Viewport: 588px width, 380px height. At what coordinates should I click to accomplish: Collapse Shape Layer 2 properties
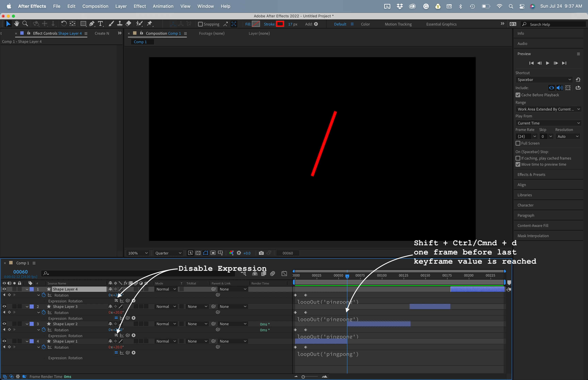[x=27, y=324]
